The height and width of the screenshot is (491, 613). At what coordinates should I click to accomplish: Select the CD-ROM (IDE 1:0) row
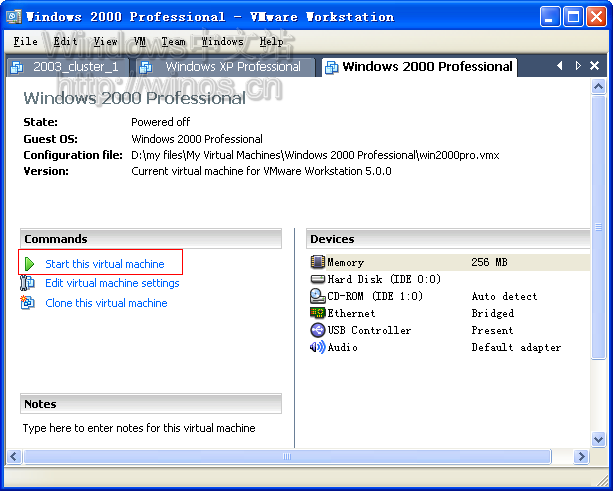point(450,296)
